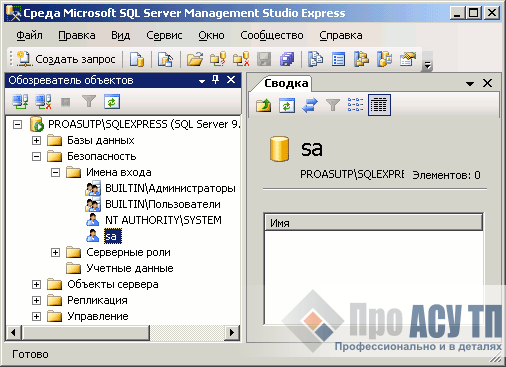Click the Object Explorer horizontal scrollbar thumb

pos(85,332)
